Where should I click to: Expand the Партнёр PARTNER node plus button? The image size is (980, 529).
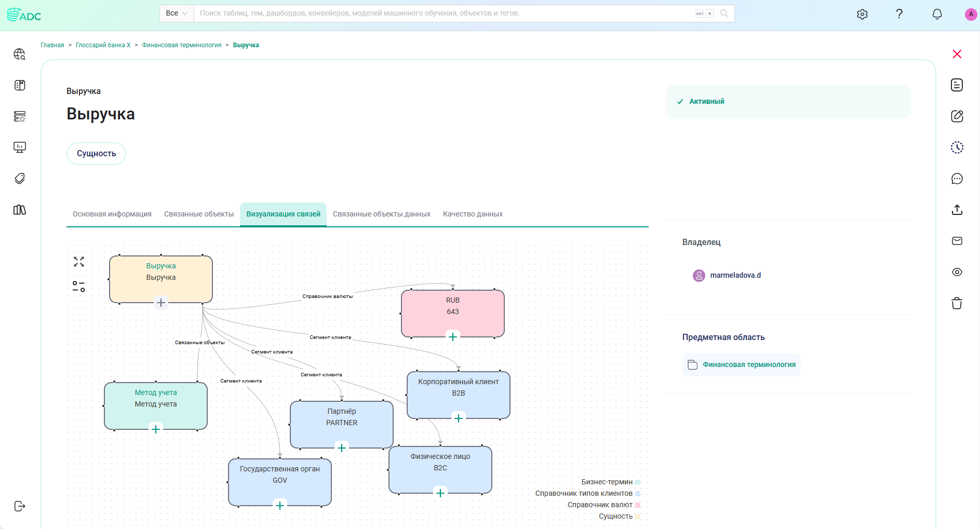click(342, 448)
